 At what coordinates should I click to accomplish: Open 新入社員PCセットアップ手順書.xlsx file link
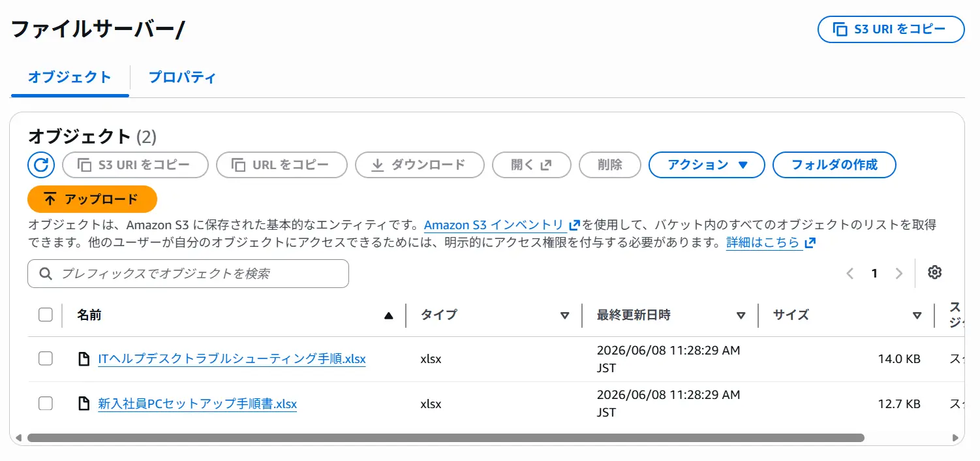tap(197, 404)
